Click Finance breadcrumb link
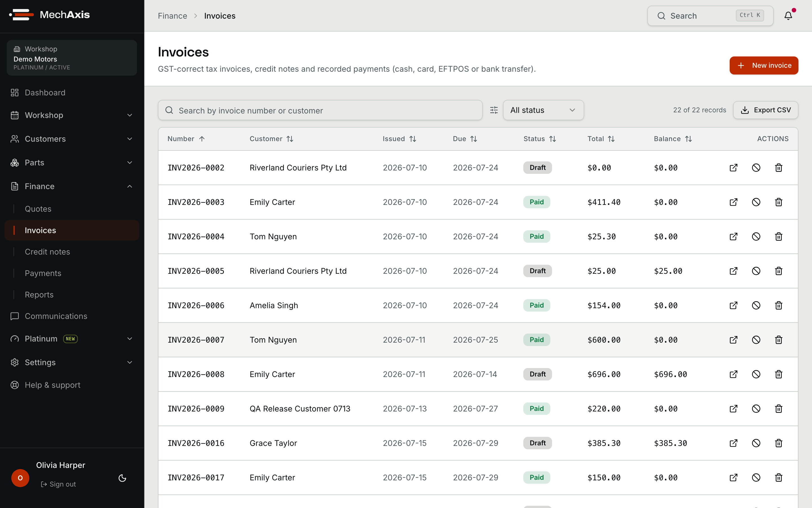This screenshot has height=508, width=812. point(173,16)
